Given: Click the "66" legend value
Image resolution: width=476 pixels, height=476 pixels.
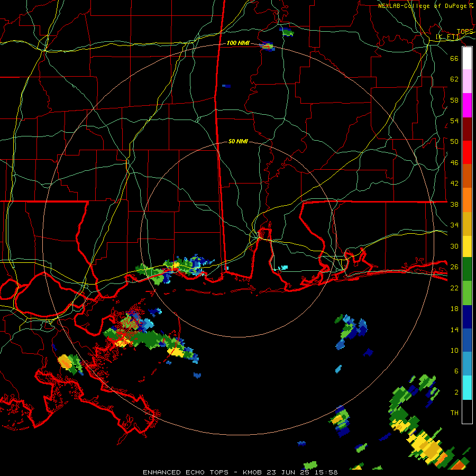Looking at the screenshot, I should 454,59.
